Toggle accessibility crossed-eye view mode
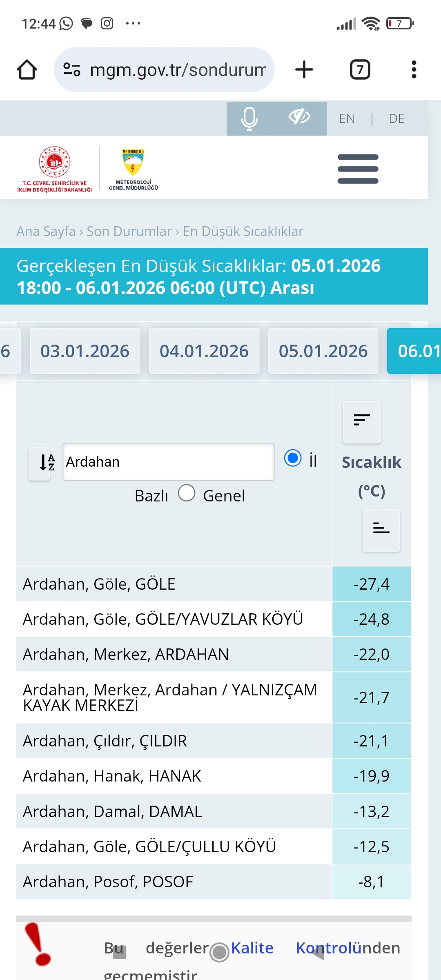 [299, 118]
